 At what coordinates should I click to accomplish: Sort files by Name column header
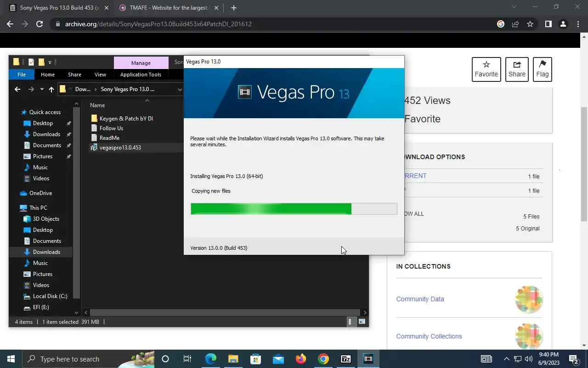point(97,105)
